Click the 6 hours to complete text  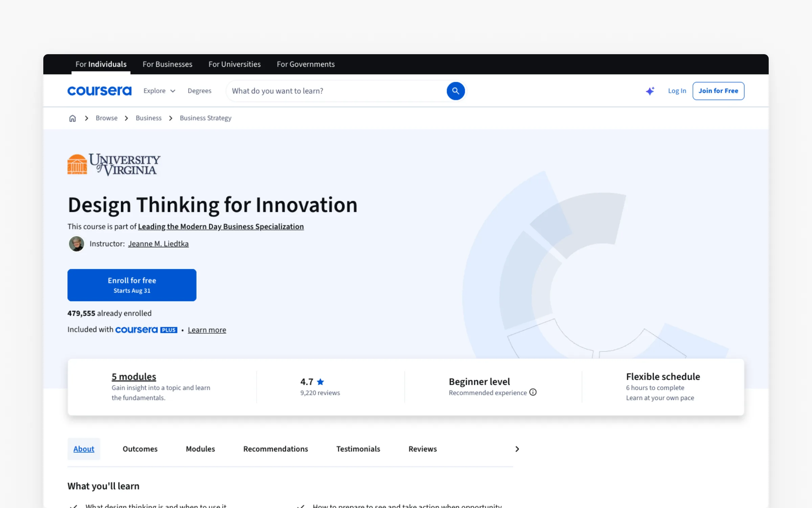click(x=655, y=388)
